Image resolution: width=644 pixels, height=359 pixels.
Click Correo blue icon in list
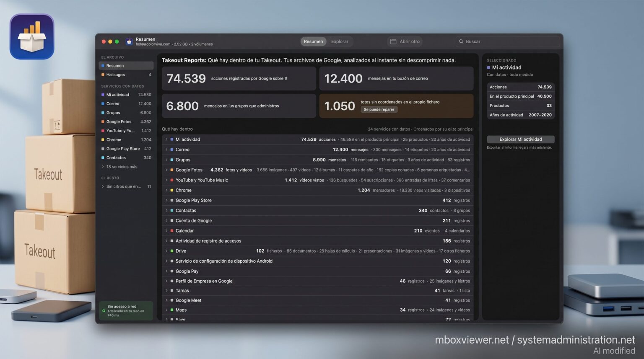172,150
